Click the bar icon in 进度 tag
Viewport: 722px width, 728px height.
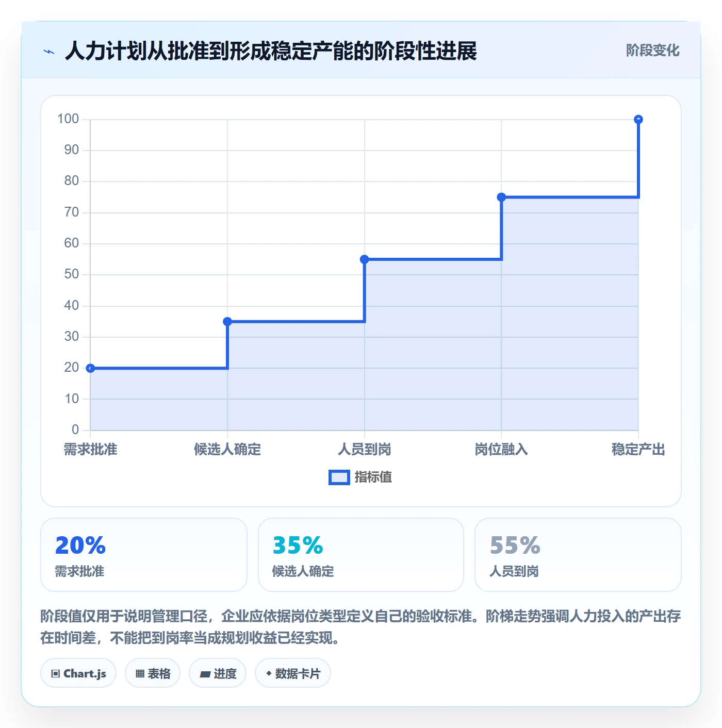coord(205,674)
